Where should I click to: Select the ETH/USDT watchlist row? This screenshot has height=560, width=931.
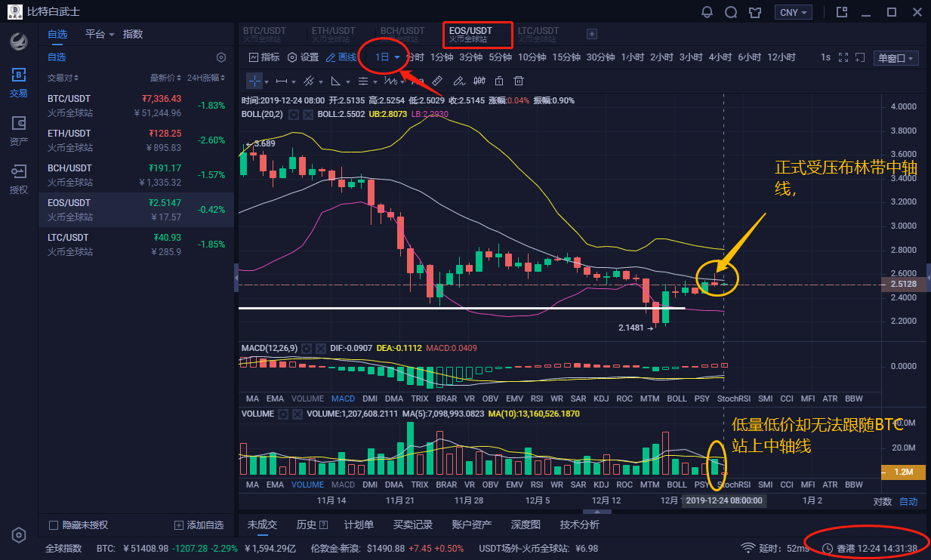pos(136,140)
